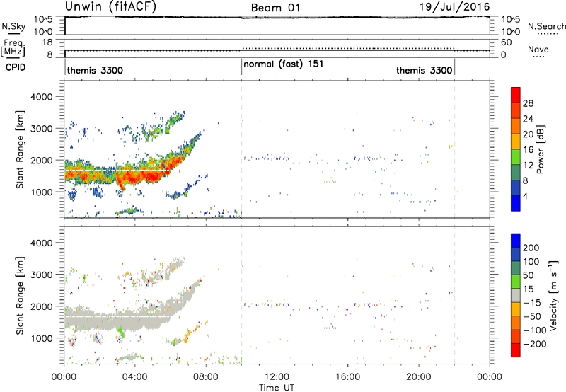
Task: Click the '1000' tick of the velocity panel
Action: 42,338
